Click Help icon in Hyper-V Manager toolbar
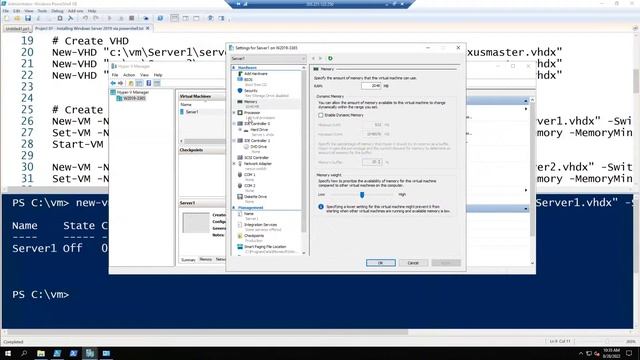640x360 pixels. pyautogui.click(x=149, y=83)
